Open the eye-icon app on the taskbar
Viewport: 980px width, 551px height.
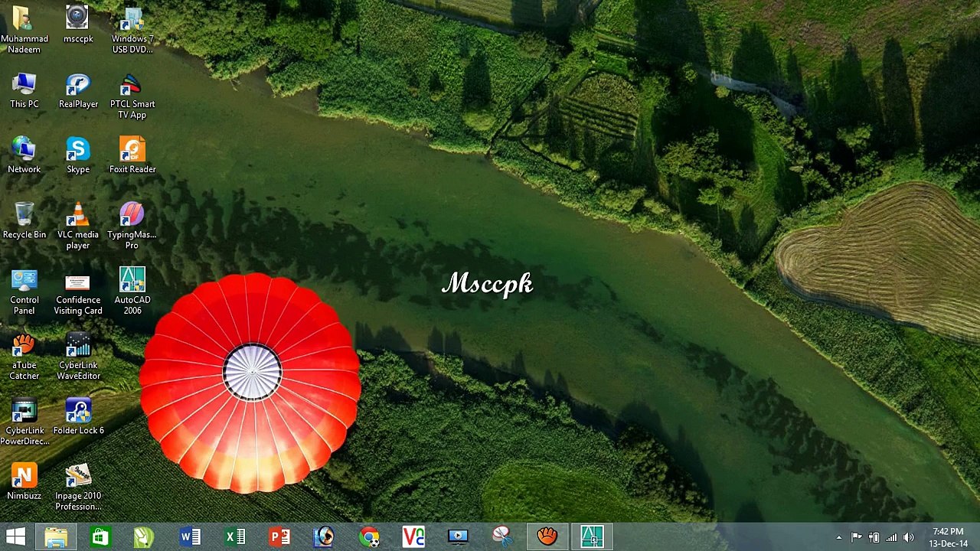tap(324, 536)
